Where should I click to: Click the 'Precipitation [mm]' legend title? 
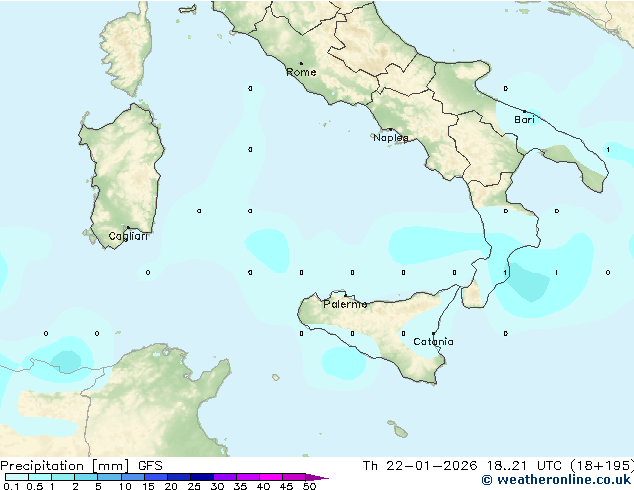coord(65,466)
